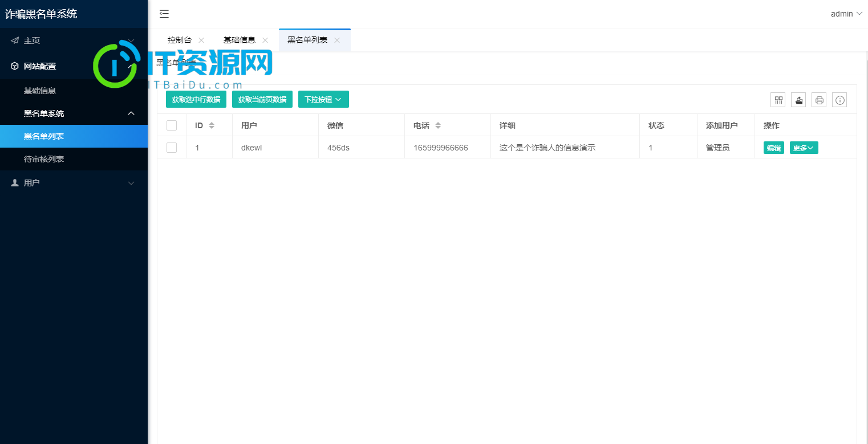Click the phone cell 165999966666
The height and width of the screenshot is (444, 868).
click(x=448, y=148)
